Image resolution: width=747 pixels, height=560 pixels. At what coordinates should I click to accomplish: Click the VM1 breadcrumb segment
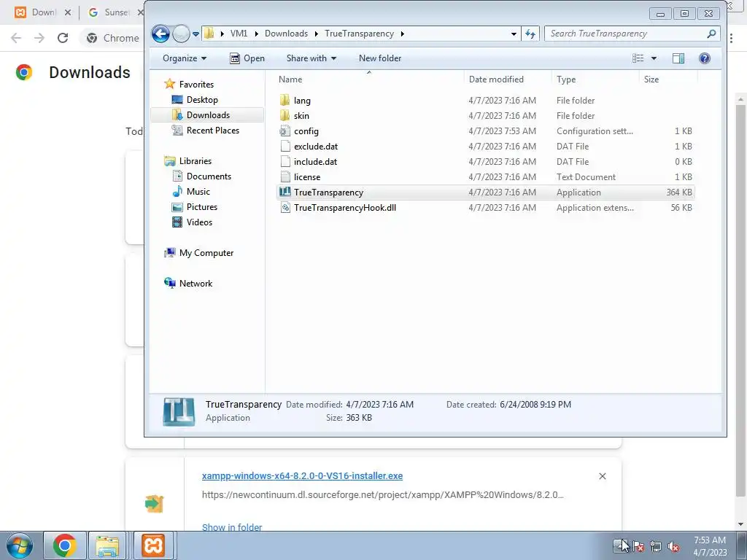coord(239,34)
